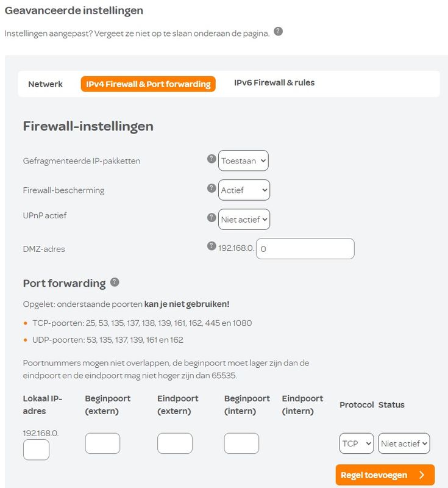
Task: Click the Eindpoort (extern) input field
Action: 175,443
